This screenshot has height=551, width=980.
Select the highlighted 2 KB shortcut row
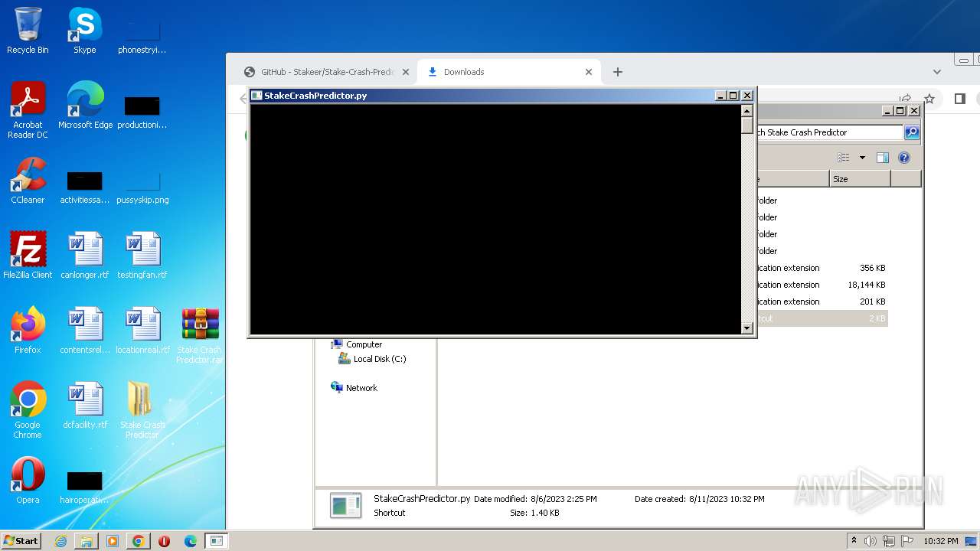[821, 318]
